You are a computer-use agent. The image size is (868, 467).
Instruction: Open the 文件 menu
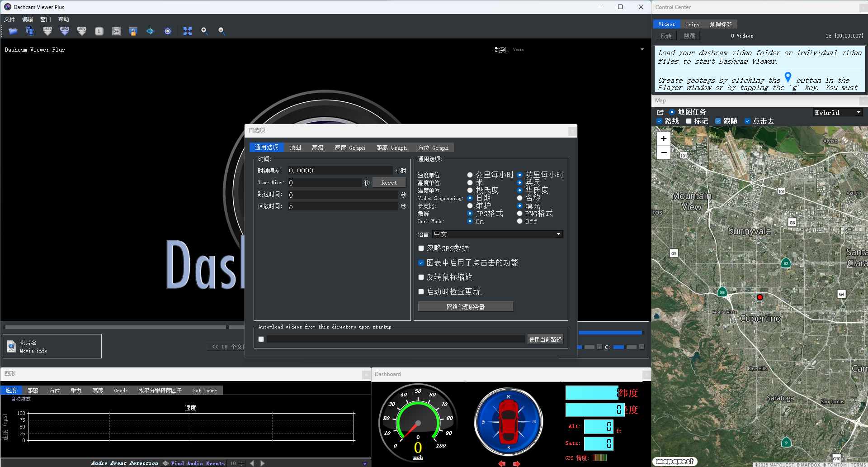click(9, 19)
